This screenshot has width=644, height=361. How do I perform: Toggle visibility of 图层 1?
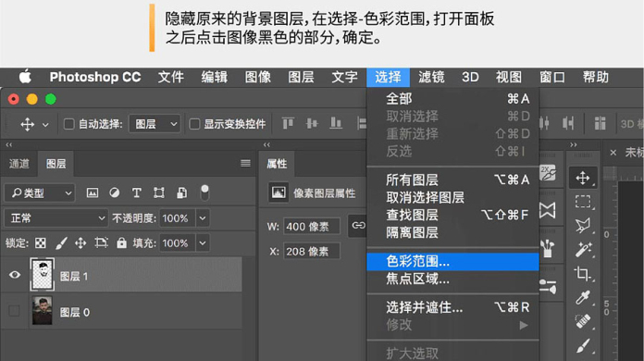[15, 274]
